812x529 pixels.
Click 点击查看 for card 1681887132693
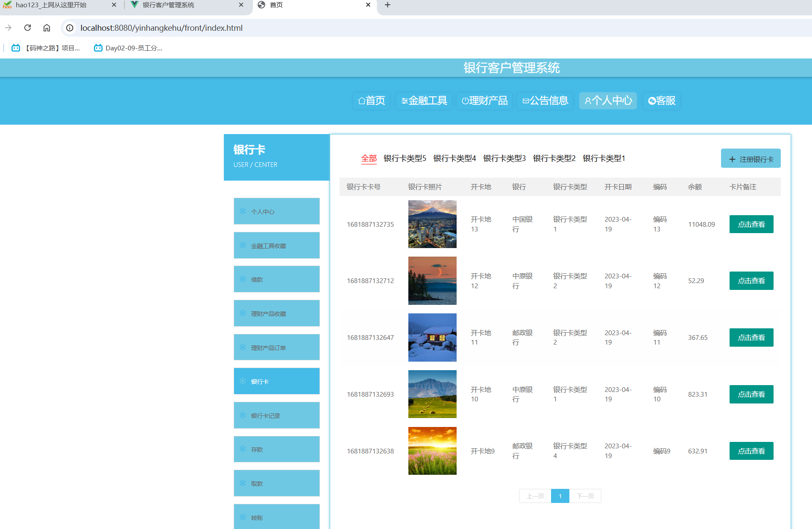[x=751, y=395]
